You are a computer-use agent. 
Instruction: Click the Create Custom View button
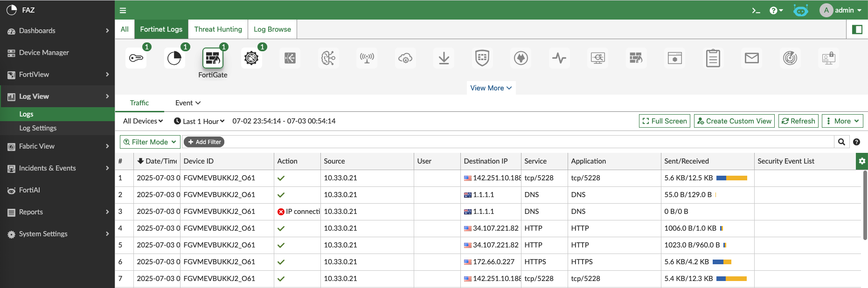(x=734, y=121)
